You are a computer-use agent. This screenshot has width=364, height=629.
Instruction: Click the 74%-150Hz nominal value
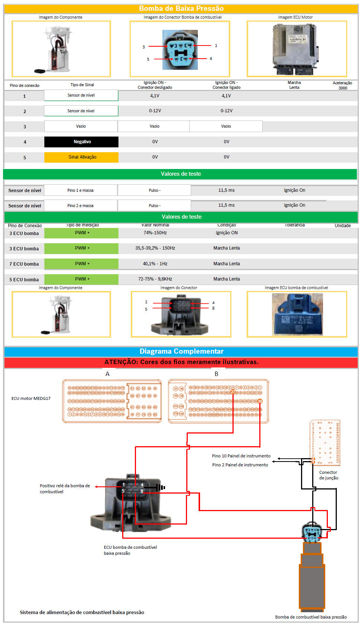155,233
